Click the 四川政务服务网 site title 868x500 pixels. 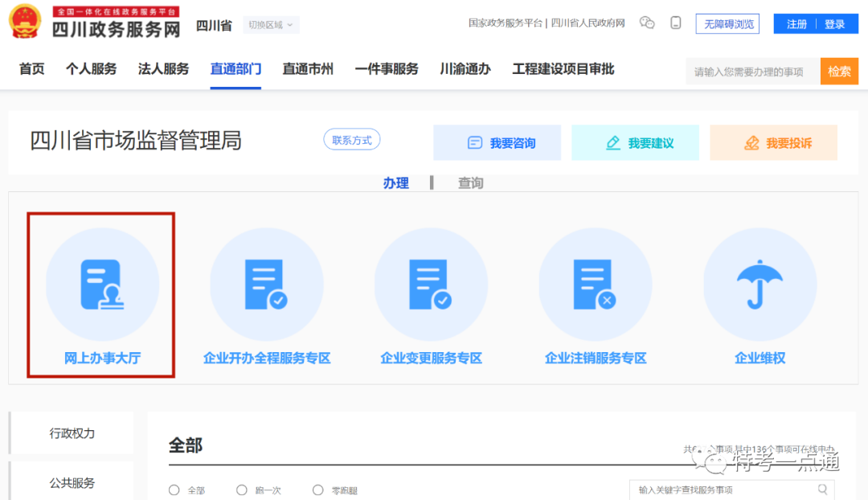tap(117, 29)
